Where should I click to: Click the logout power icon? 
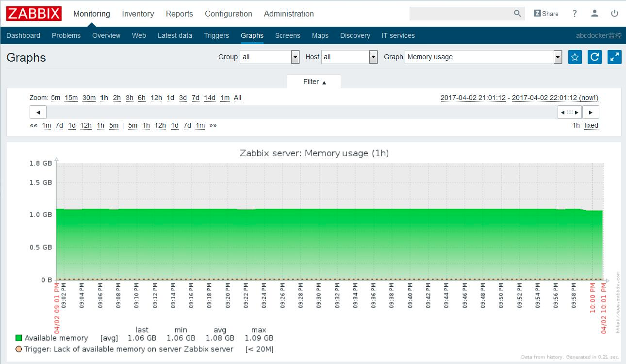[x=614, y=14]
